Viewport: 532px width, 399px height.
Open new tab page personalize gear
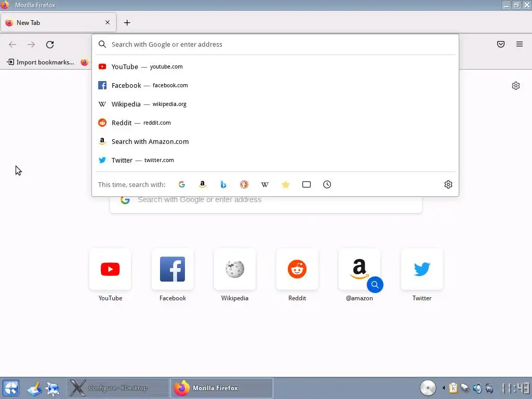click(x=516, y=86)
